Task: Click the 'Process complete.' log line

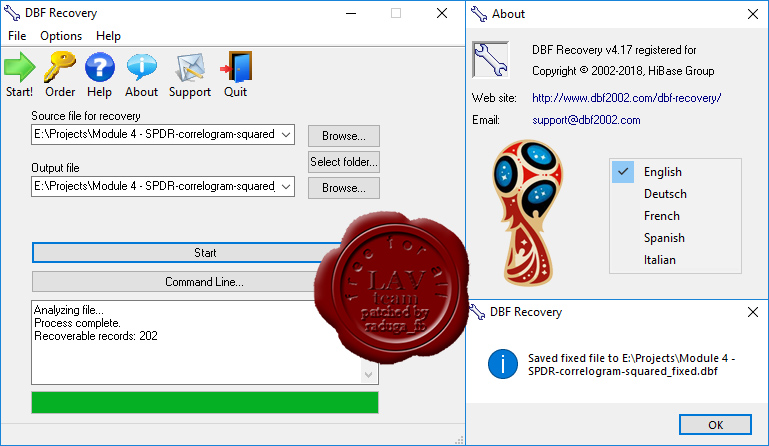Action: pyautogui.click(x=77, y=323)
